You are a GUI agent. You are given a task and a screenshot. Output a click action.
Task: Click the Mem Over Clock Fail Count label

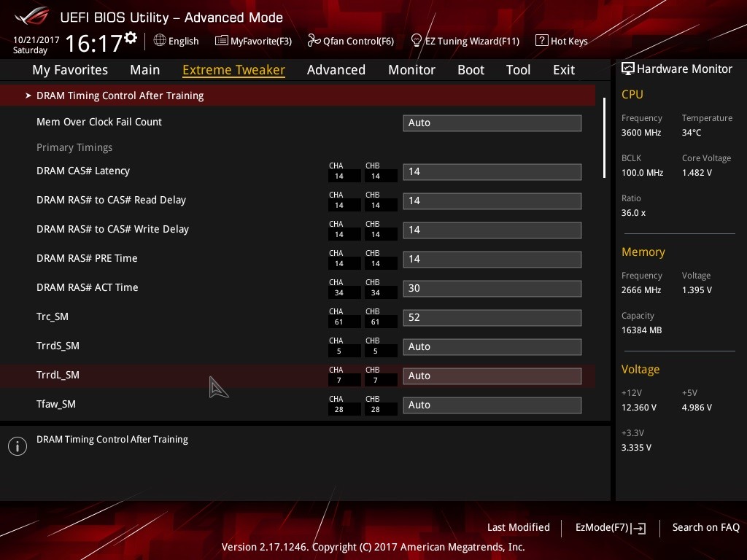tap(99, 122)
